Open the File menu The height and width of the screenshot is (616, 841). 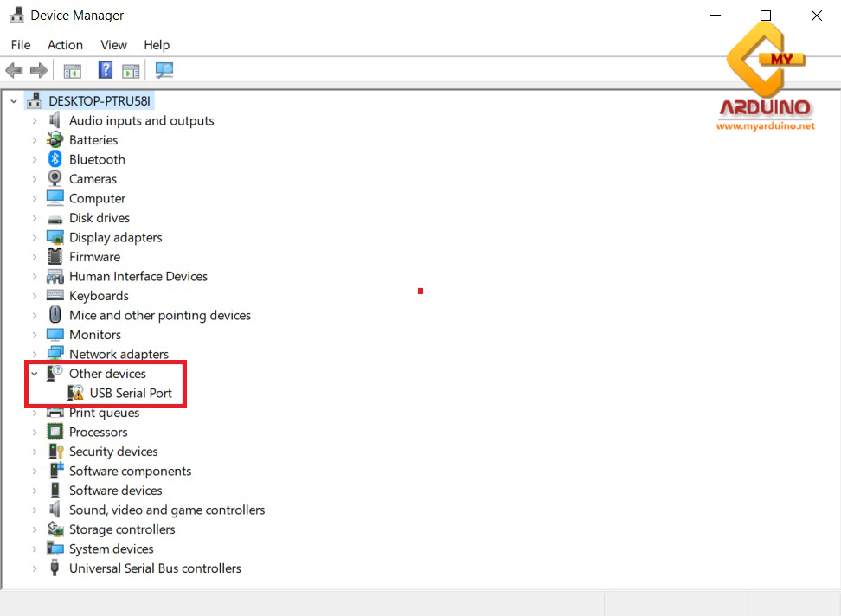(x=20, y=44)
